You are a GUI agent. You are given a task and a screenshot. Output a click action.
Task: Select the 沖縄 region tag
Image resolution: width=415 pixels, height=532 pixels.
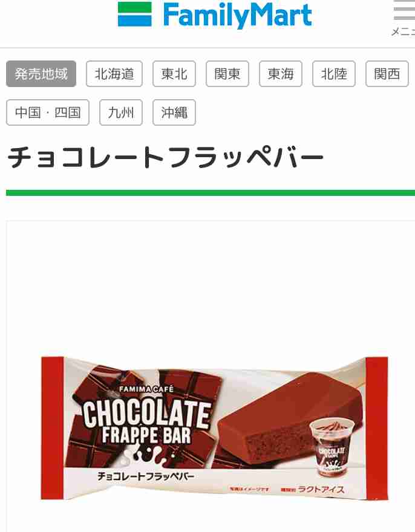pos(174,112)
